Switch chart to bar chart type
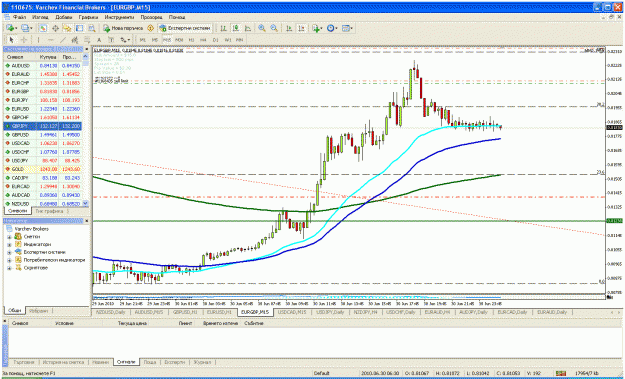 pyautogui.click(x=224, y=28)
